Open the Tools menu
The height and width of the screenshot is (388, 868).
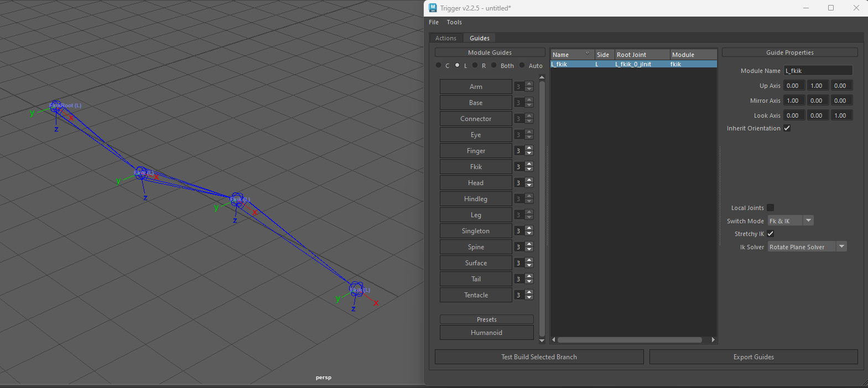[454, 22]
